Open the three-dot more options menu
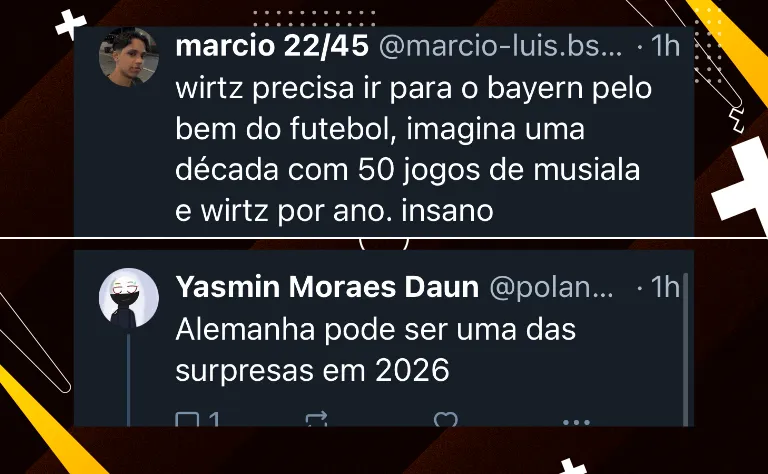768x474 pixels. [x=576, y=422]
